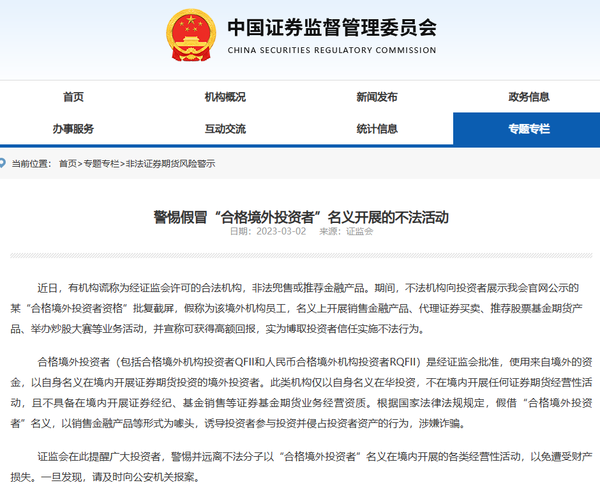Open the 首页 navigation tab
The image size is (600, 499).
point(73,97)
